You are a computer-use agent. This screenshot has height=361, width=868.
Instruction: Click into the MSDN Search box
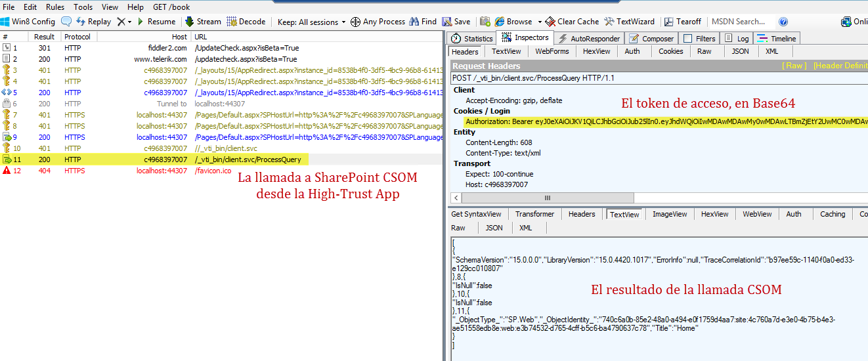click(741, 22)
